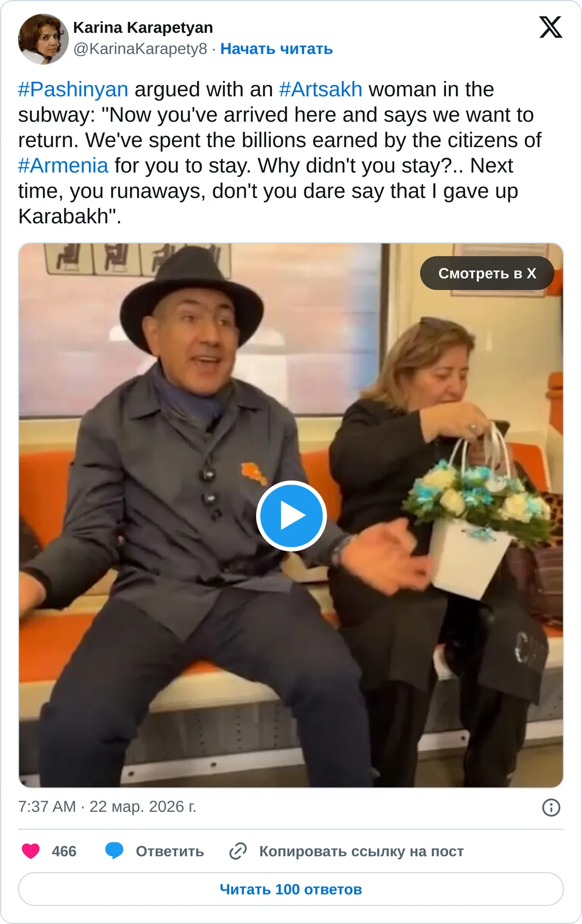Open the info circle icon
Screen dimensions: 582x924
click(x=551, y=808)
